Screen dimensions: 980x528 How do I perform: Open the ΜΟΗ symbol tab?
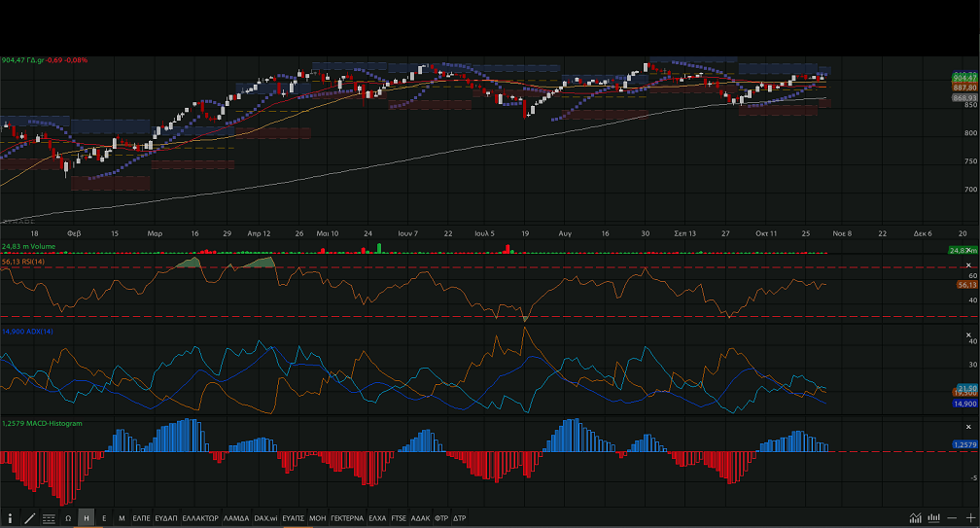pyautogui.click(x=318, y=518)
